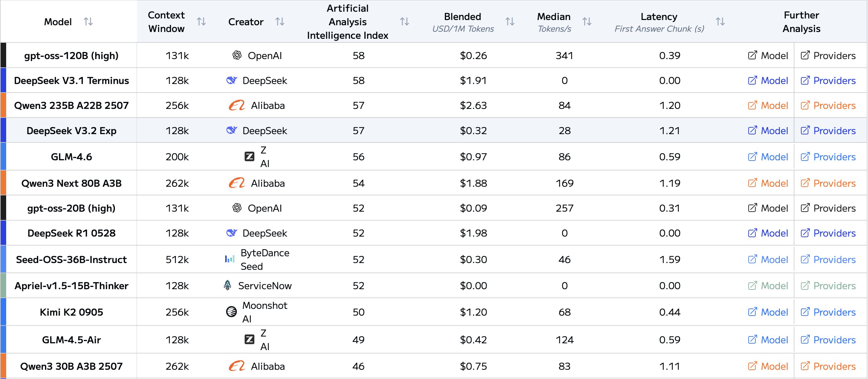Open Model link for Apriel-v1.5-15B-Thinker

click(x=768, y=286)
